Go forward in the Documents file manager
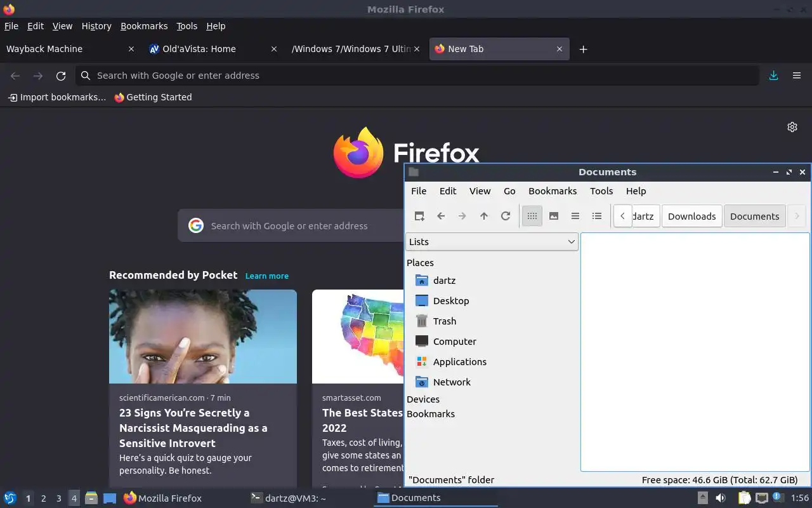Viewport: 812px width, 508px height. tap(462, 216)
